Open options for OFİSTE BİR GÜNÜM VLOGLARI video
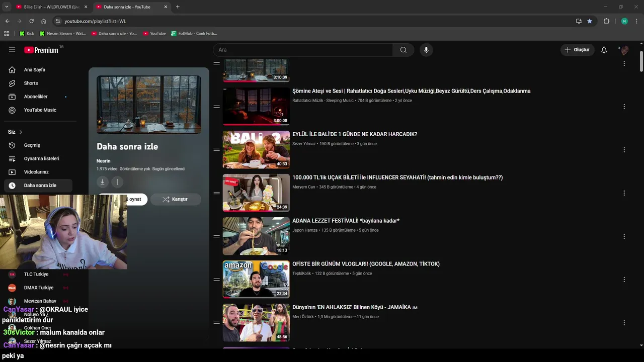 coord(624,280)
